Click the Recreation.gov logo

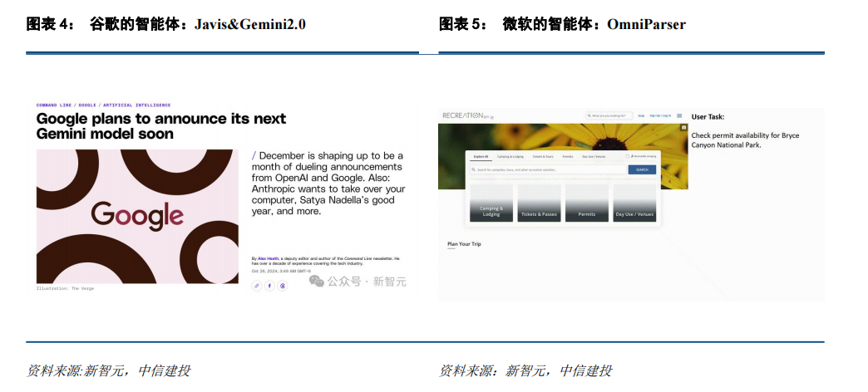(468, 115)
